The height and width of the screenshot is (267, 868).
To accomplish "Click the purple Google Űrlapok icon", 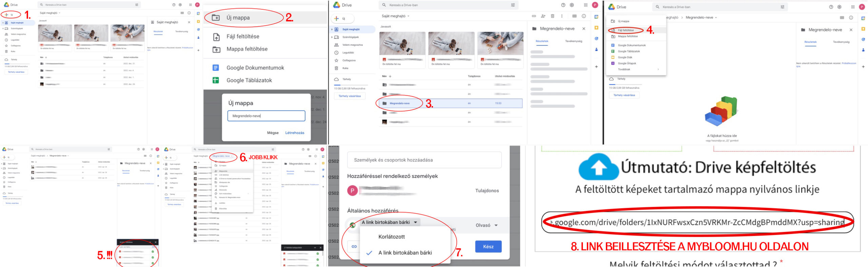I will click(x=613, y=63).
